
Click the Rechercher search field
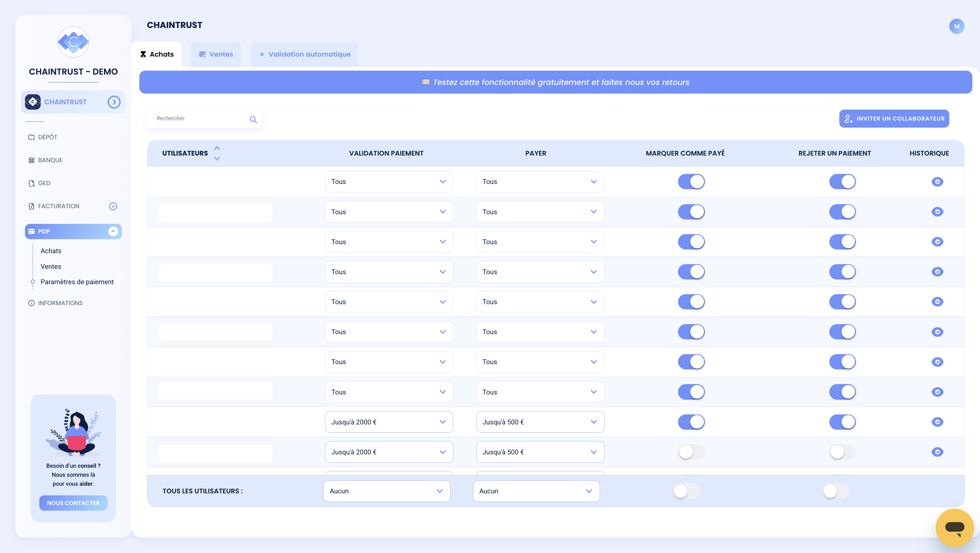pyautogui.click(x=204, y=119)
